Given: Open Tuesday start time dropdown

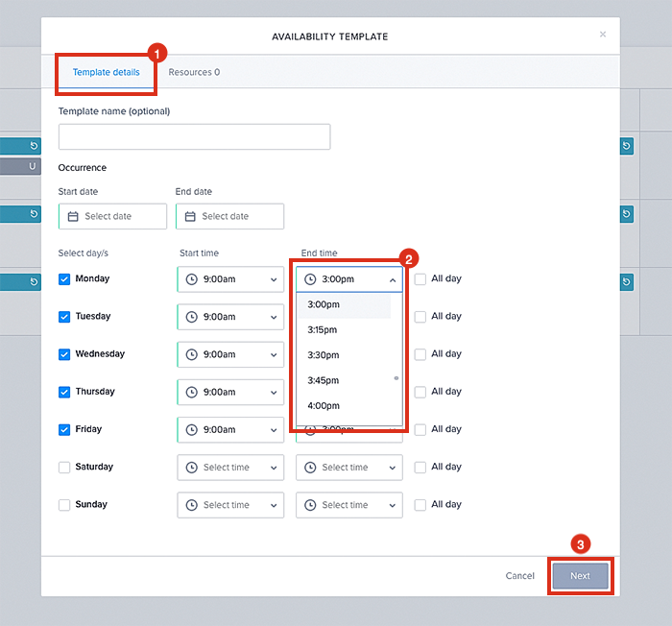Looking at the screenshot, I should point(230,317).
